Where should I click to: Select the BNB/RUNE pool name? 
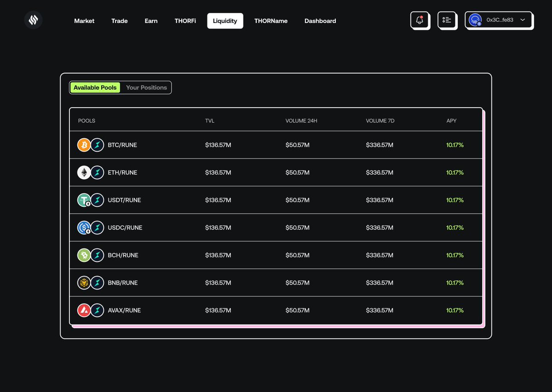[x=123, y=283]
